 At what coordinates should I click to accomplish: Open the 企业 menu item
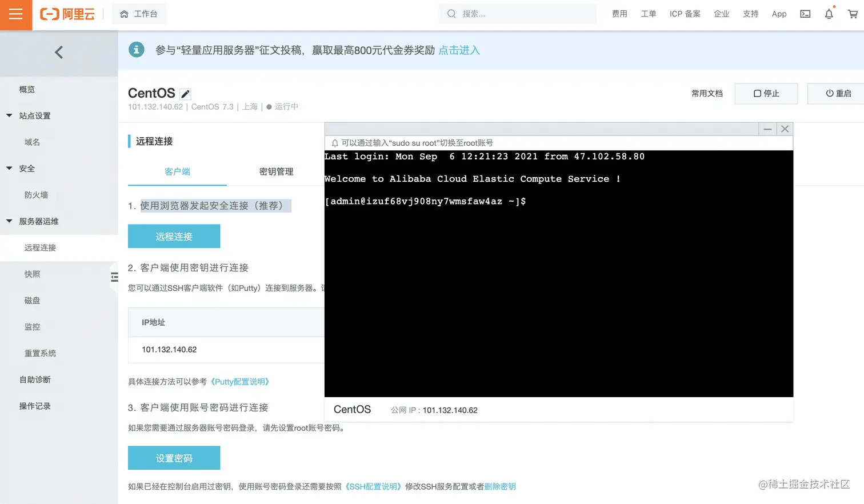[722, 14]
